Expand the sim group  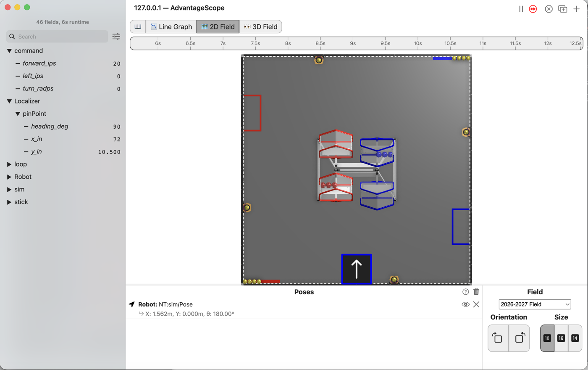pyautogui.click(x=9, y=190)
